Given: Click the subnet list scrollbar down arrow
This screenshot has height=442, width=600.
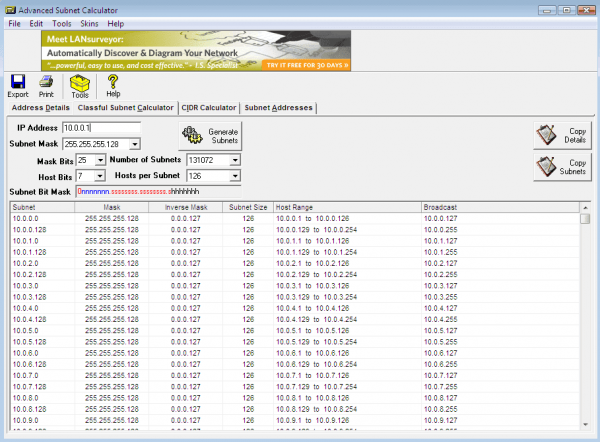Looking at the screenshot, I should coord(585,432).
